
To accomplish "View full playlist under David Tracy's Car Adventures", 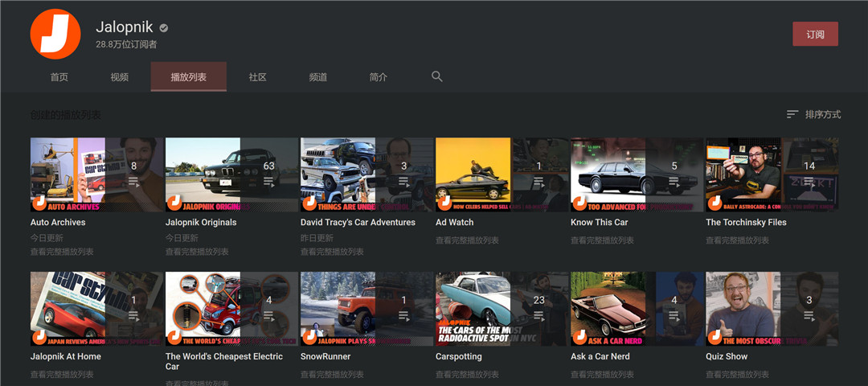I will tap(332, 252).
